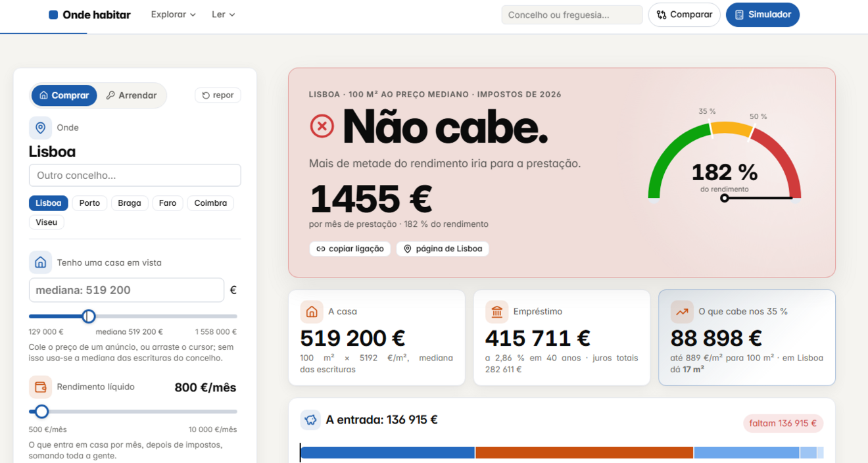Click the light blue segment of entrada bar
The height and width of the screenshot is (463, 868).
click(x=746, y=452)
